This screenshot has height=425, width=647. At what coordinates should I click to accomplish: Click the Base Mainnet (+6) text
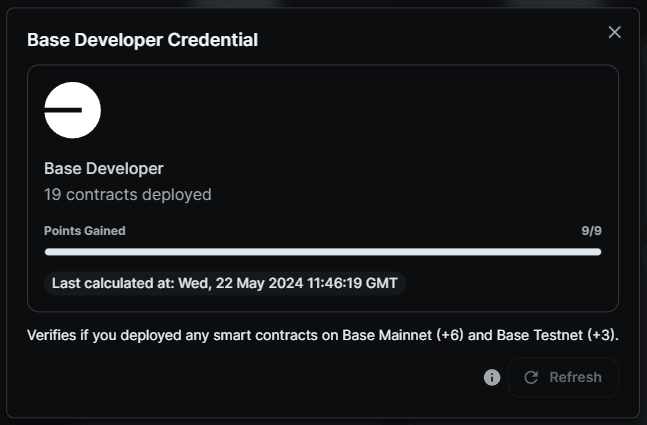point(403,335)
